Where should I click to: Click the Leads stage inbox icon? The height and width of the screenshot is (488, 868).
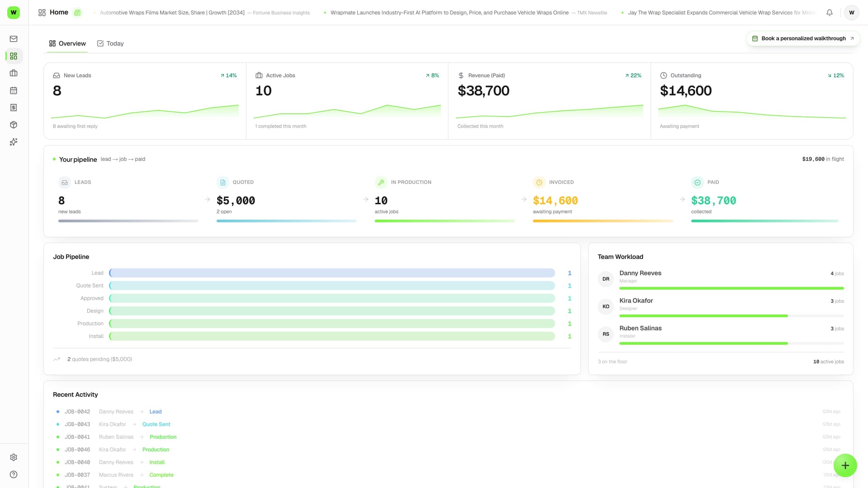[x=65, y=183]
